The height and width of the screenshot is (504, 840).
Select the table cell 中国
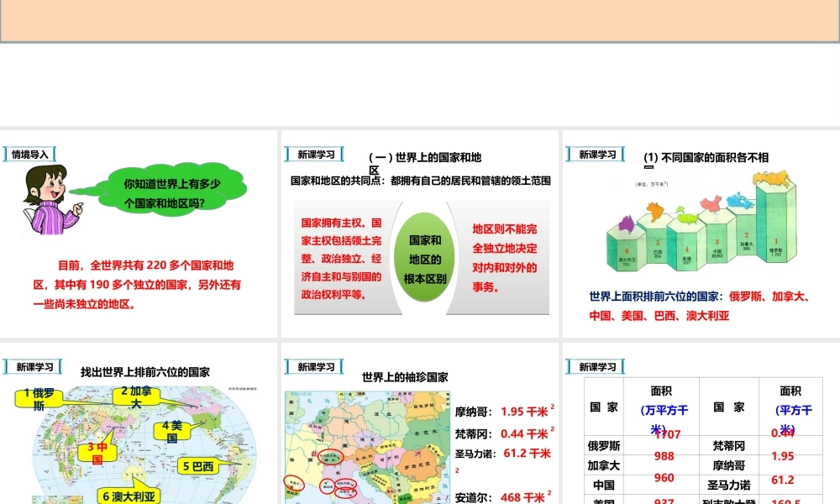604,486
